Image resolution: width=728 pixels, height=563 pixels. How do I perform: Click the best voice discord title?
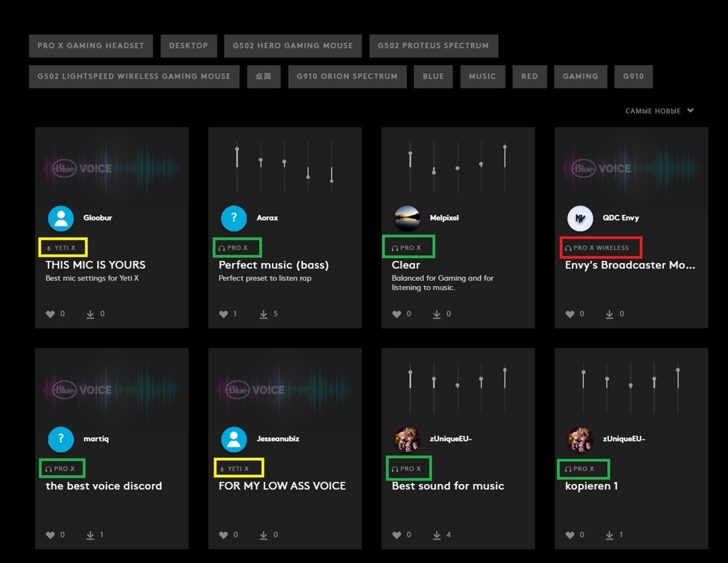(104, 486)
